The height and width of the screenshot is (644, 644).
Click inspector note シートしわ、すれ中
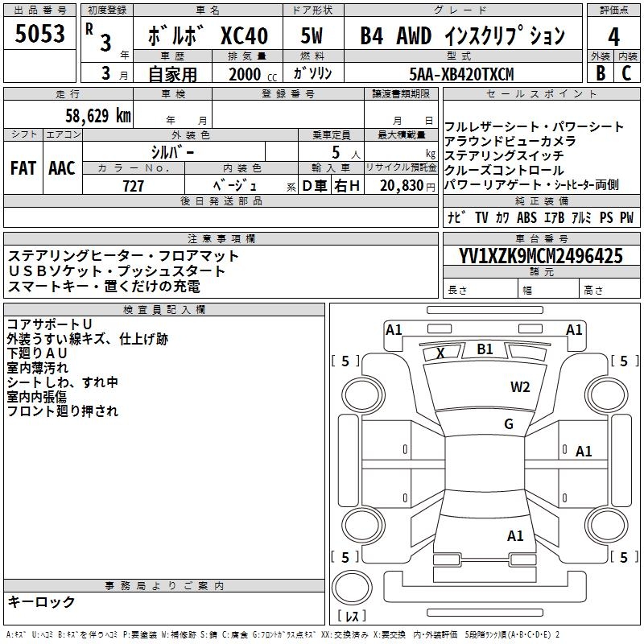[x=63, y=382]
